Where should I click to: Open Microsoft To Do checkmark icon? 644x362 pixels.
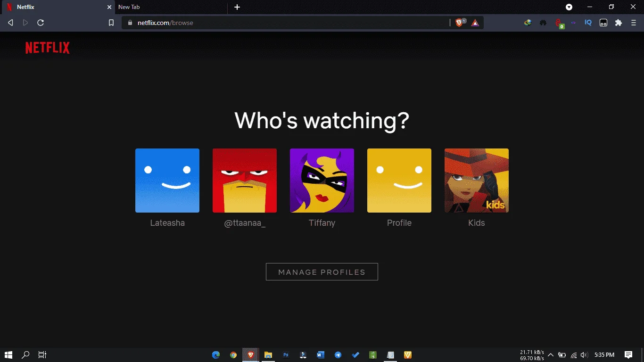click(x=355, y=355)
